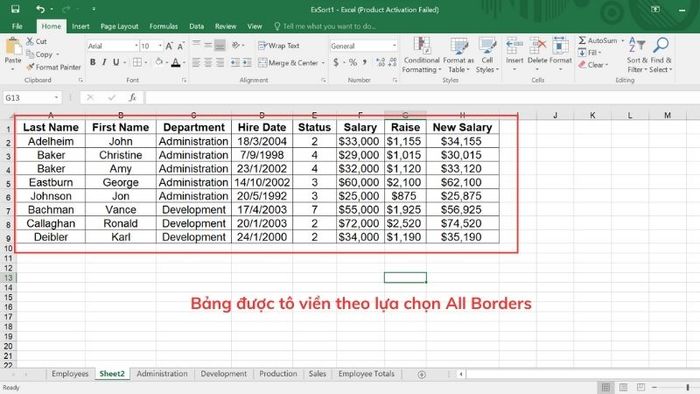Align cell text to the right
The image size is (700, 394).
tap(220, 62)
